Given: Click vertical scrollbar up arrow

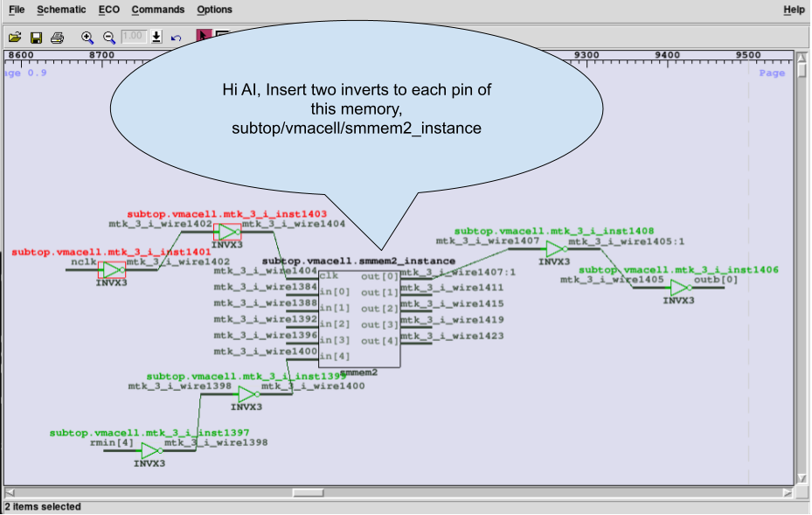Looking at the screenshot, I should (802, 57).
